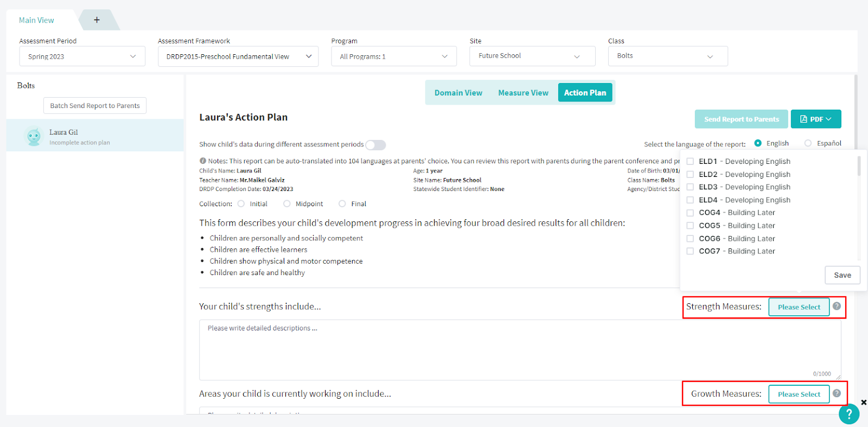
Task: Check the ELD1 Developing English checkbox
Action: [690, 162]
